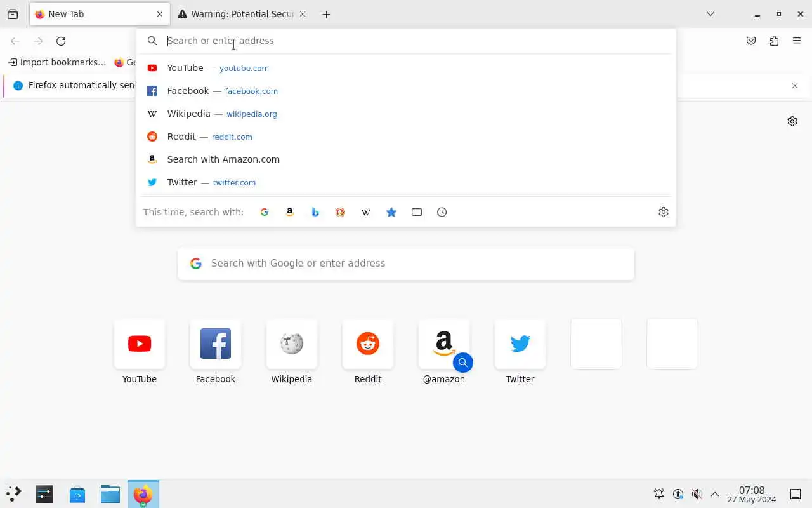The width and height of the screenshot is (812, 508).
Task: Open the Firefox application hamburger menu
Action: pyautogui.click(x=797, y=41)
